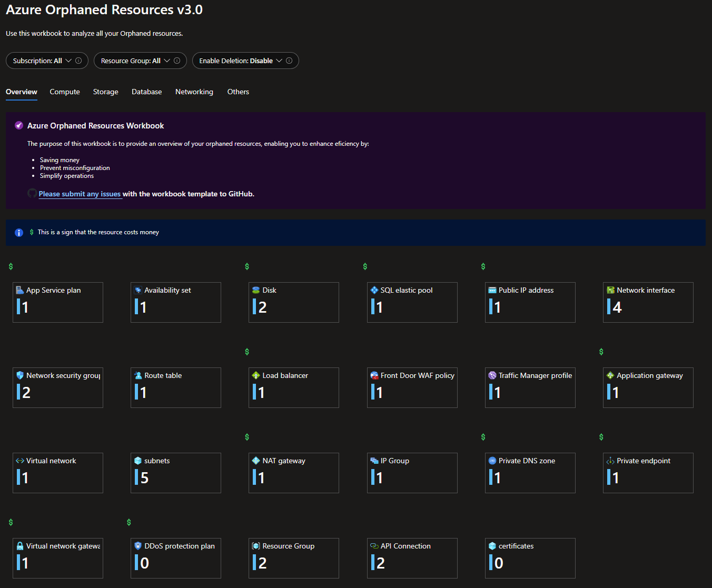
Task: Click the info circle on the Subscription filter
Action: click(77, 60)
